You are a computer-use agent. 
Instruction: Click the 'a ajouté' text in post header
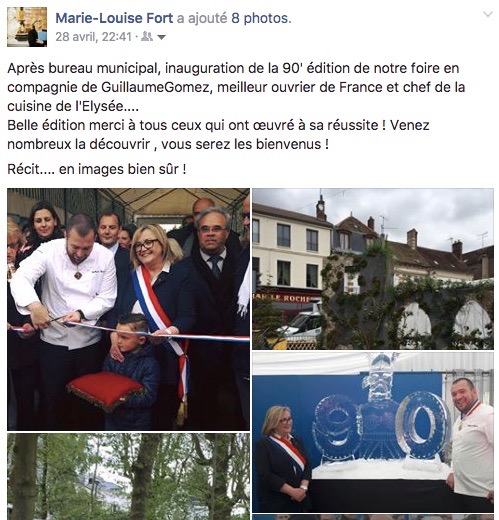tap(202, 18)
